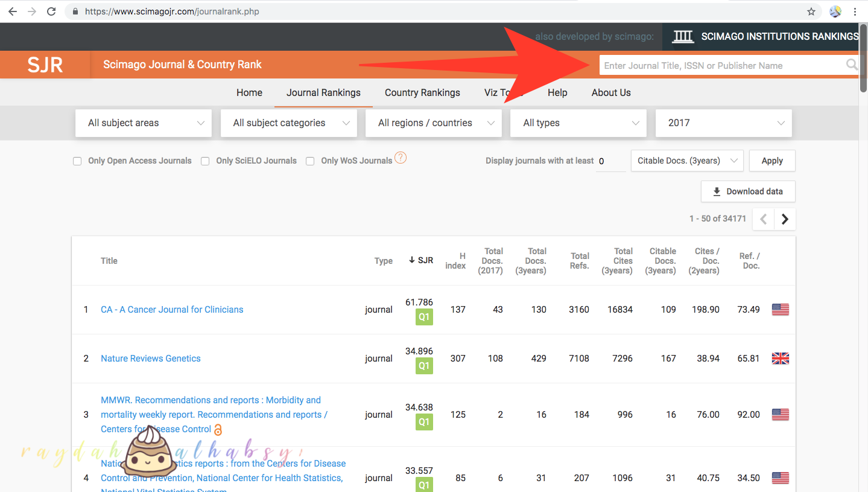This screenshot has width=868, height=492.
Task: Click SJR value 61.786
Action: [x=419, y=302]
